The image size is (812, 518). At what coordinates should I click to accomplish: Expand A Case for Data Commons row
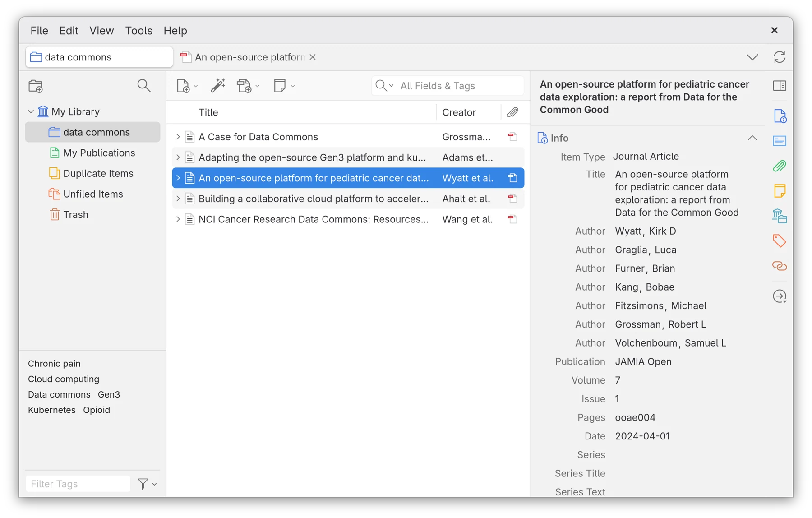click(178, 137)
